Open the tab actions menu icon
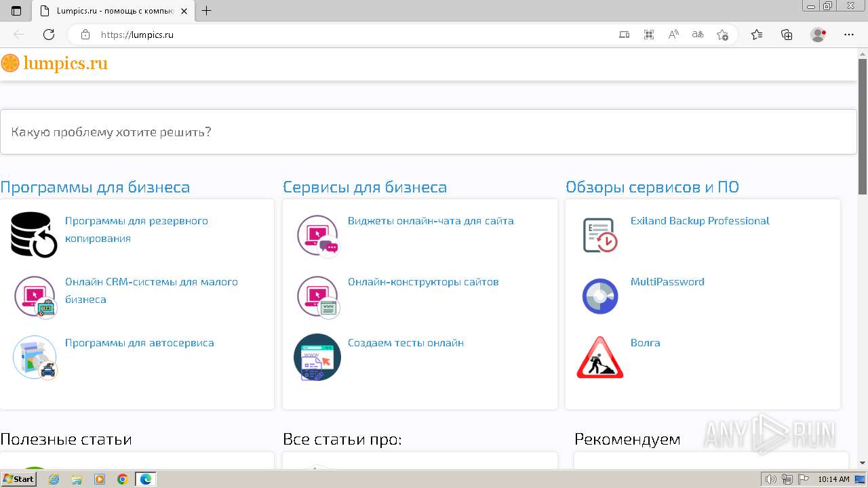The height and width of the screenshot is (488, 868). 16,11
